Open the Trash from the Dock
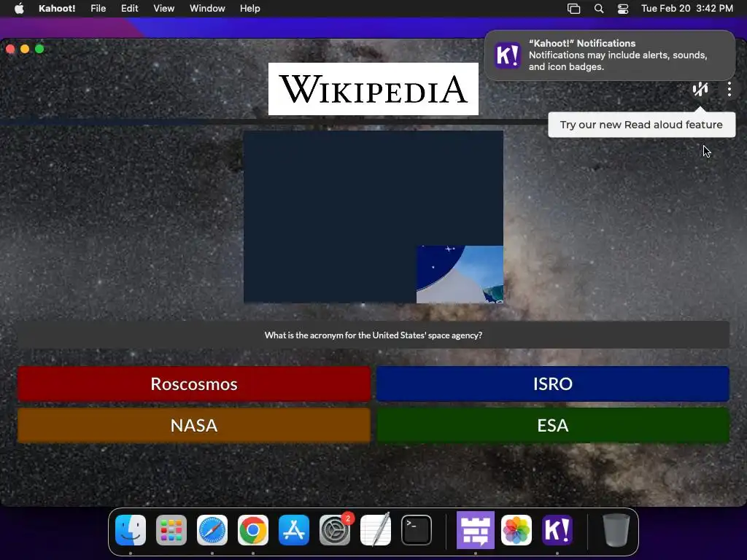This screenshot has width=747, height=560. coord(616,530)
